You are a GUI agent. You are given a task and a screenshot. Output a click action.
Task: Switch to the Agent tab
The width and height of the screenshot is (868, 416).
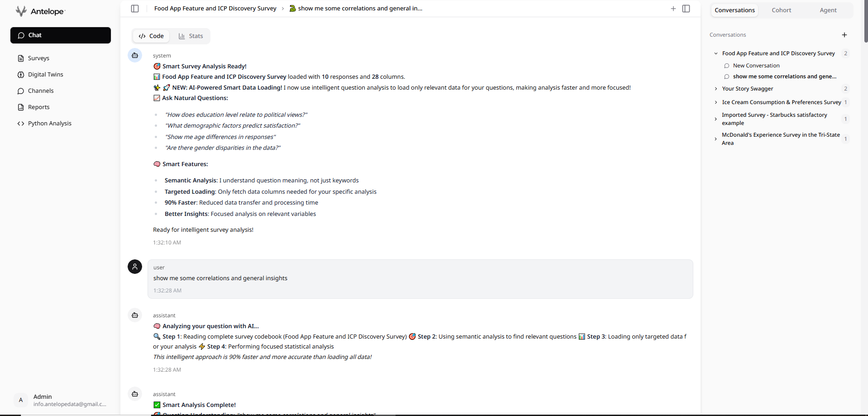(828, 10)
